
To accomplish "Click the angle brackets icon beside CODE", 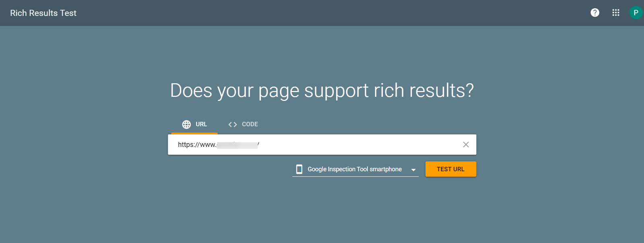I will (233, 124).
